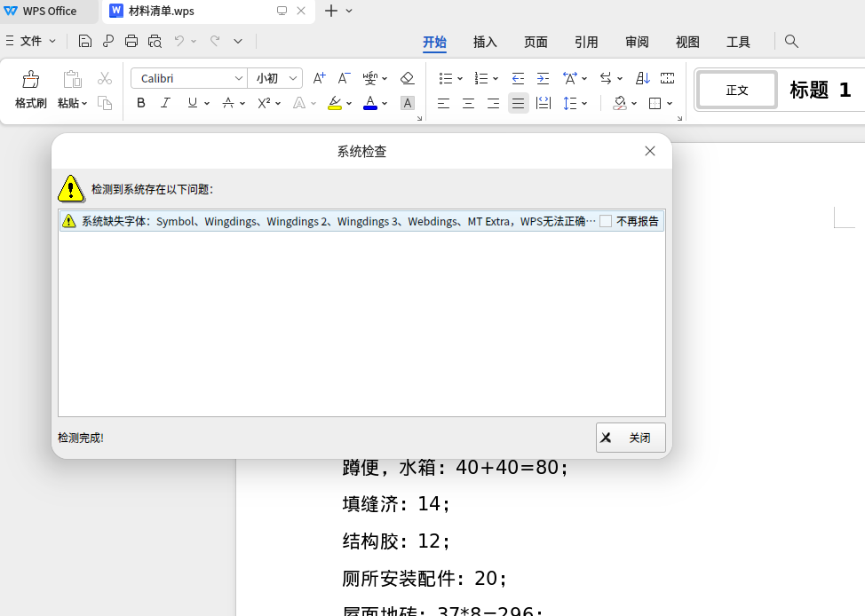This screenshot has height=616, width=865.
Task: Select the 开始 tab
Action: coord(434,42)
